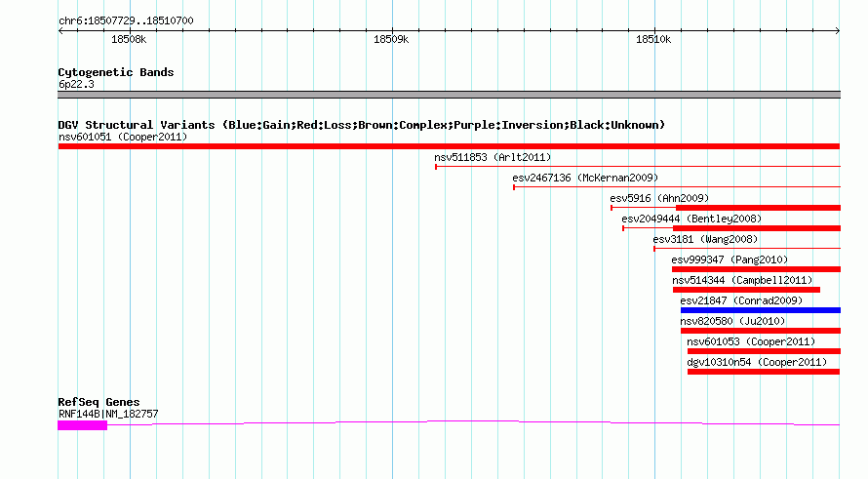This screenshot has height=479, width=868.
Task: Select the nsv601051 (Cooper2011) label
Action: coord(123,137)
